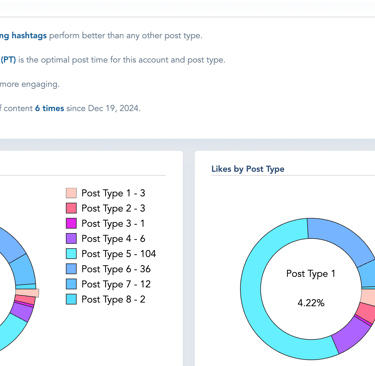
Task: Click pink slice in Likes donut chart
Action: tap(366, 314)
